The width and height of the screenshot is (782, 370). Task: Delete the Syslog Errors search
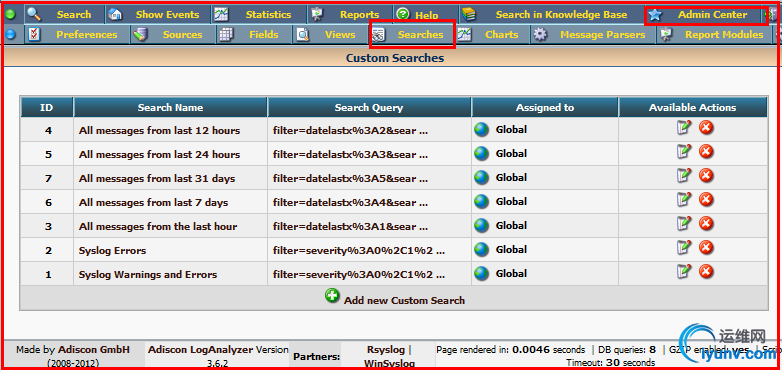tap(706, 247)
